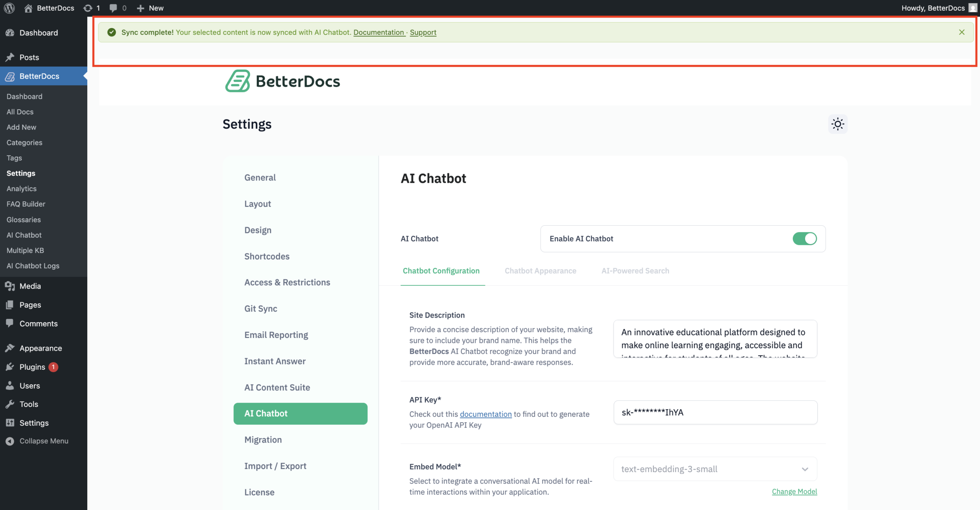Open Layout settings section
Viewport: 980px width, 510px height.
(258, 203)
